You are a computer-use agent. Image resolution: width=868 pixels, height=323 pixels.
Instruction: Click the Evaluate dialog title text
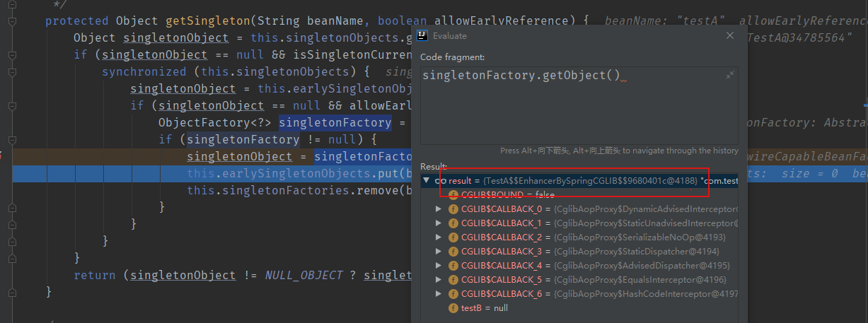[449, 35]
